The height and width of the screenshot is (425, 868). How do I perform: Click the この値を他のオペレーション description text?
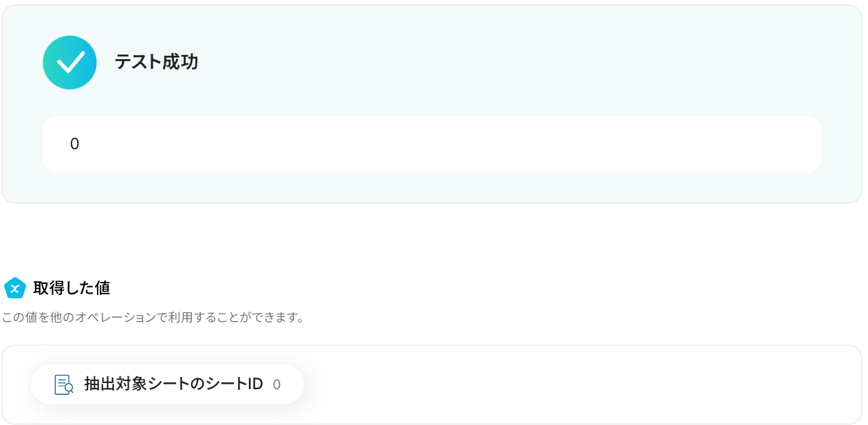[x=153, y=318]
